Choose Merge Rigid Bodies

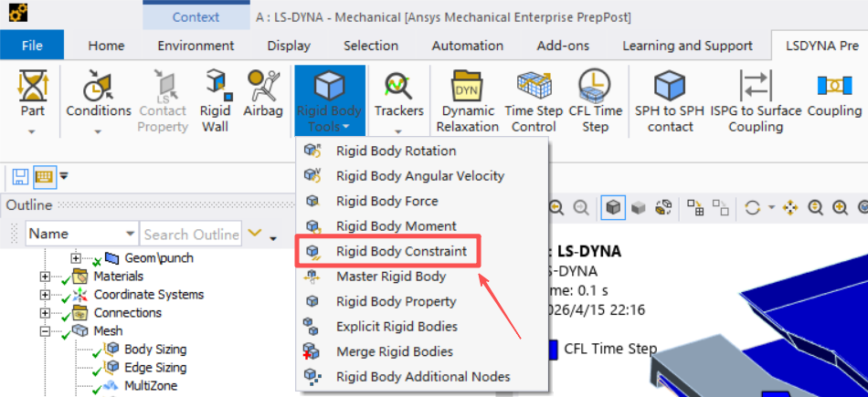(422, 351)
